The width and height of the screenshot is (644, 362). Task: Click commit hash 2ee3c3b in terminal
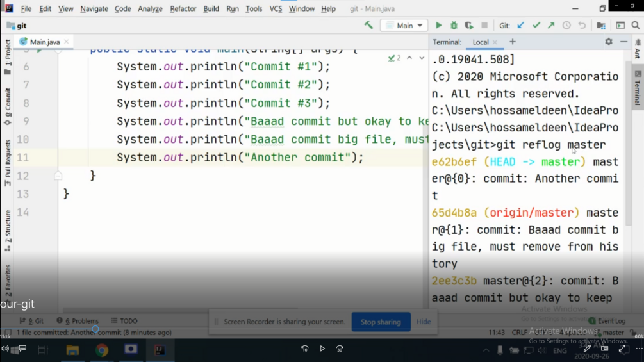[454, 281]
